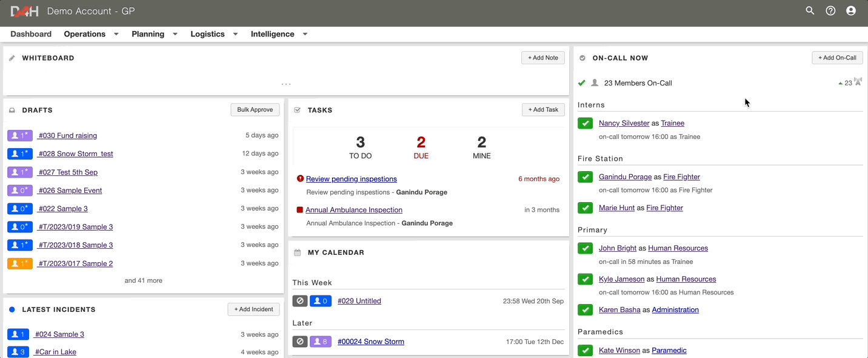The height and width of the screenshot is (358, 868).
Task: Click the Bulk Approve button
Action: 255,110
